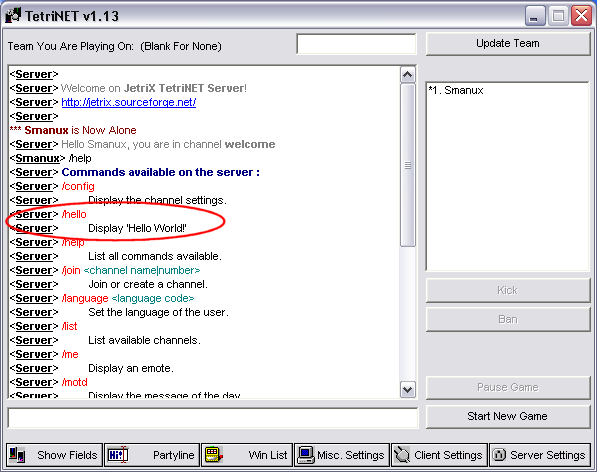The height and width of the screenshot is (472, 597).
Task: Click the TetriNET title bar app icon
Action: click(13, 16)
